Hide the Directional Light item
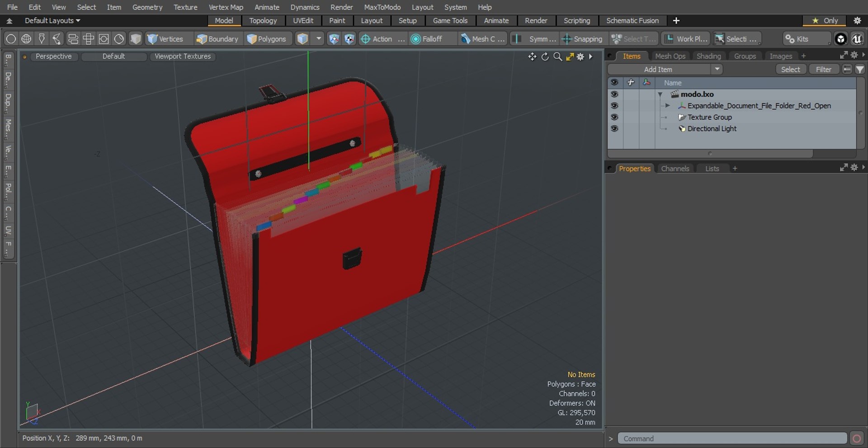 (x=614, y=128)
